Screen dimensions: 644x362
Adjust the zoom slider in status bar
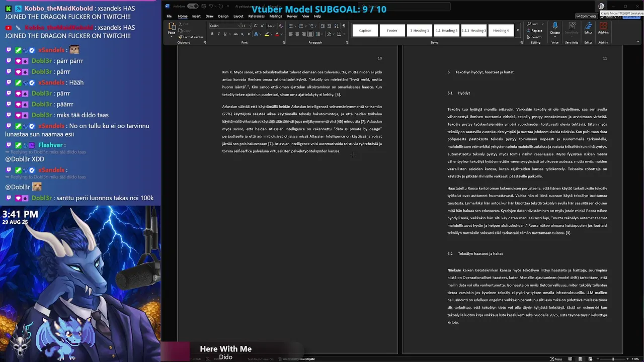click(x=613, y=359)
